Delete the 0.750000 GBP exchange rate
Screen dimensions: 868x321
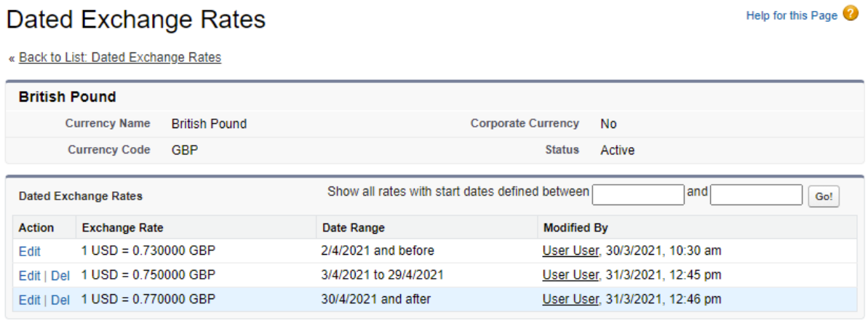coord(60,276)
